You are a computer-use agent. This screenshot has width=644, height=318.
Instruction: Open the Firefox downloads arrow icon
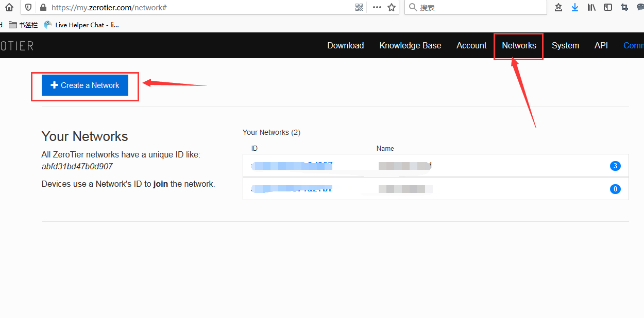[575, 7]
